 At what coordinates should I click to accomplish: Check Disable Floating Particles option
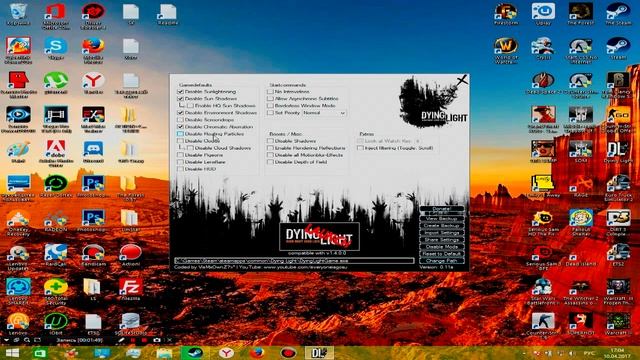pyautogui.click(x=180, y=134)
